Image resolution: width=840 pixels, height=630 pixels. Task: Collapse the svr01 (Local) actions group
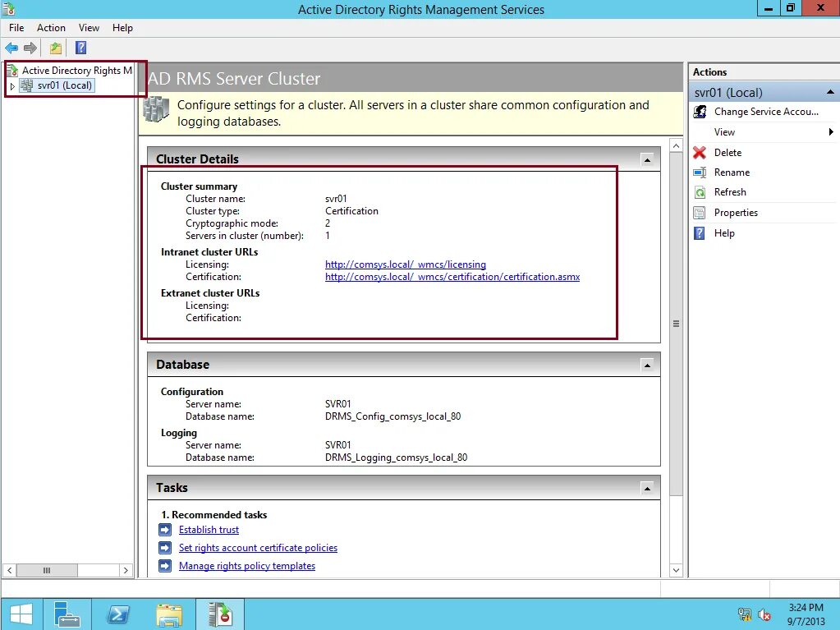coord(830,92)
